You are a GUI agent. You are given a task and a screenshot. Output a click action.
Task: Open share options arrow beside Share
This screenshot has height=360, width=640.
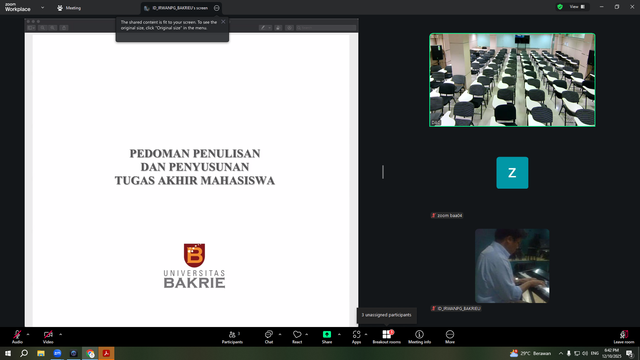pyautogui.click(x=339, y=334)
